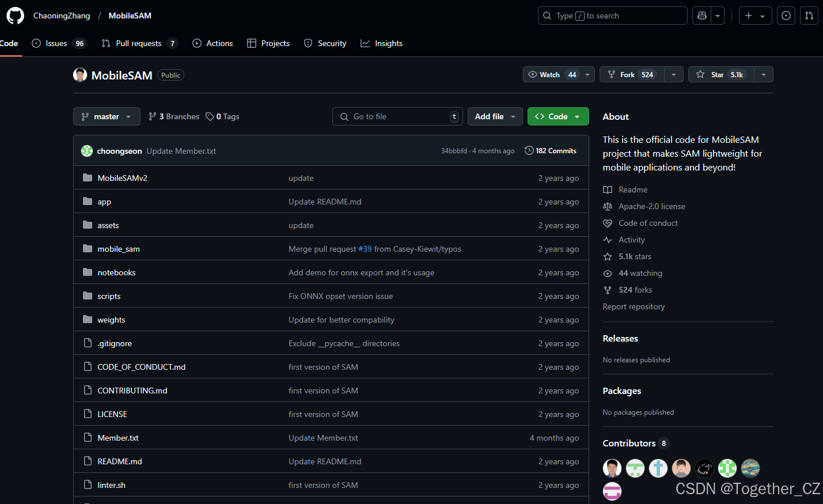The image size is (823, 504).
Task: Click the Readme book icon
Action: point(608,190)
